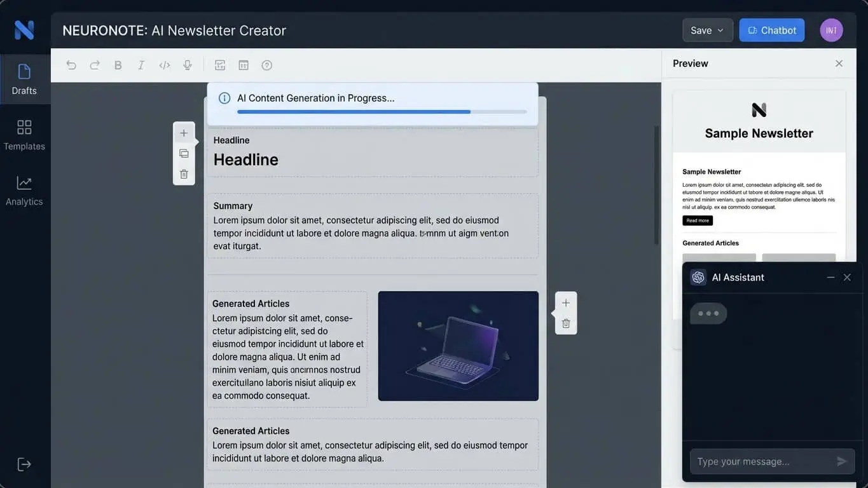
Task: Open the Chatbot panel button
Action: [772, 30]
